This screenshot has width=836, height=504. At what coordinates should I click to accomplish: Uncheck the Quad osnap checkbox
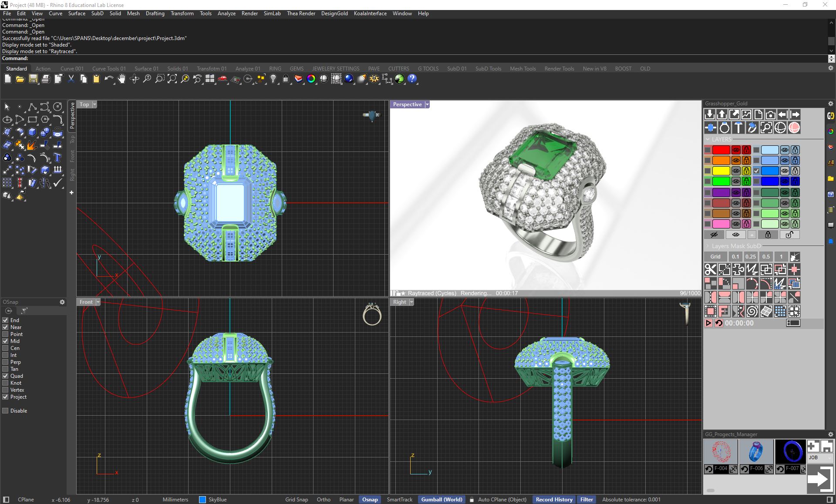(x=6, y=376)
